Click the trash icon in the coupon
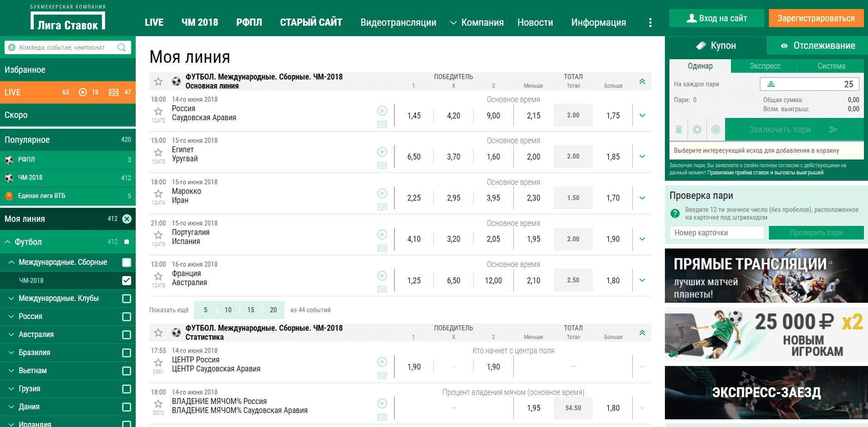The image size is (868, 427). (x=678, y=130)
